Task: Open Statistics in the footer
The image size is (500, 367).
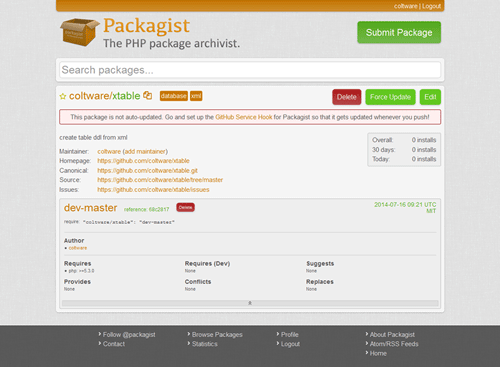Action: (204, 344)
